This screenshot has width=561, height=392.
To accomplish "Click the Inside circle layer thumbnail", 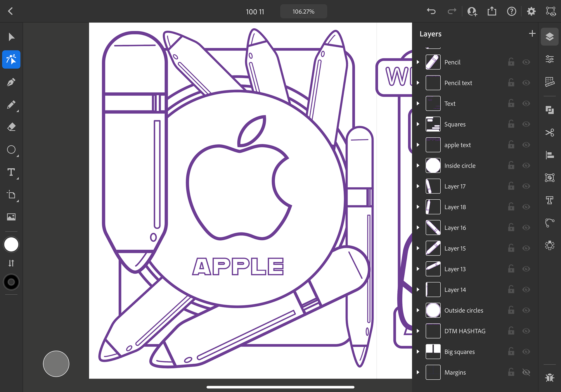I will coord(433,165).
